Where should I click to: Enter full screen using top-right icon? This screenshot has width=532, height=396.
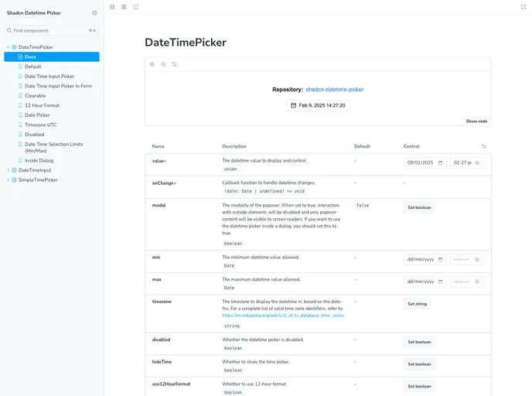pyautogui.click(x=523, y=7)
